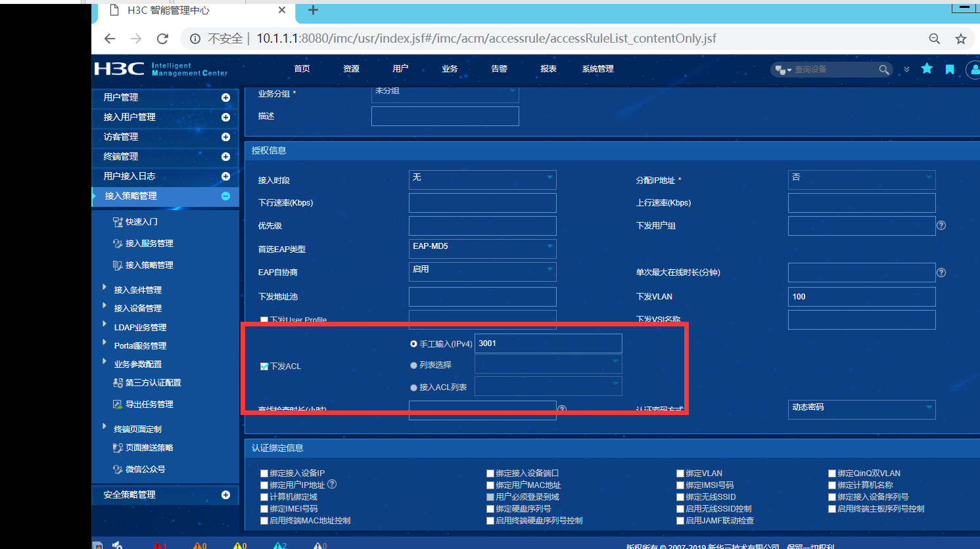Open the 资源 top menu

tap(351, 69)
